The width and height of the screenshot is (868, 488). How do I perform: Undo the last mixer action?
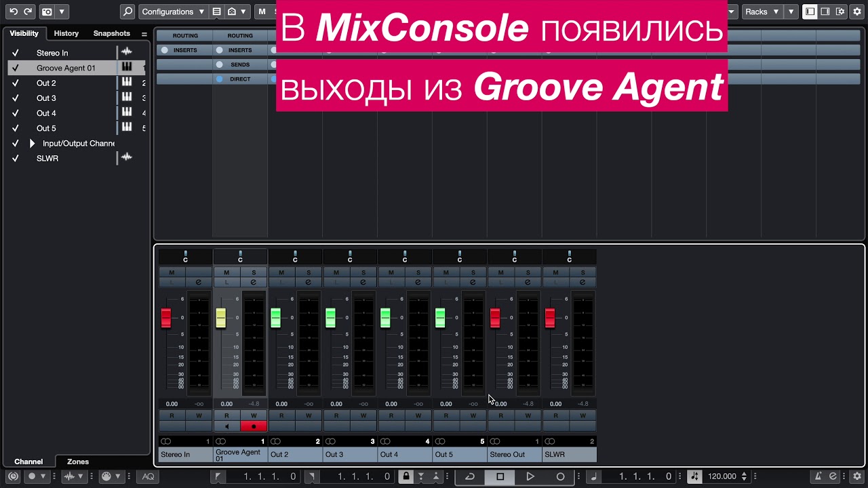point(14,12)
